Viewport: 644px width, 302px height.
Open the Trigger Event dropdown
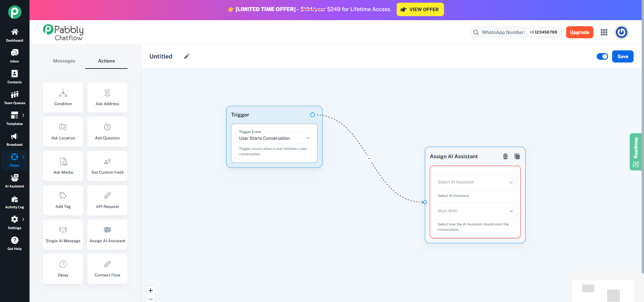coord(274,138)
